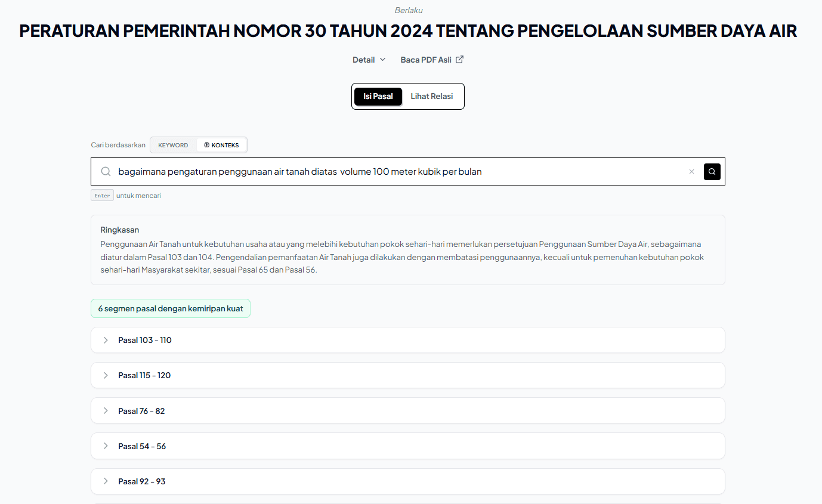Click the '6 segmen pasal dengan kemiripan kuat' badge
This screenshot has height=504, width=822.
(x=170, y=308)
